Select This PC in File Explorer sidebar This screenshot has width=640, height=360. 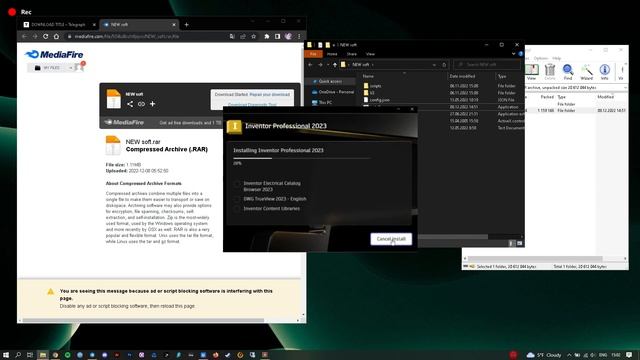(322, 102)
